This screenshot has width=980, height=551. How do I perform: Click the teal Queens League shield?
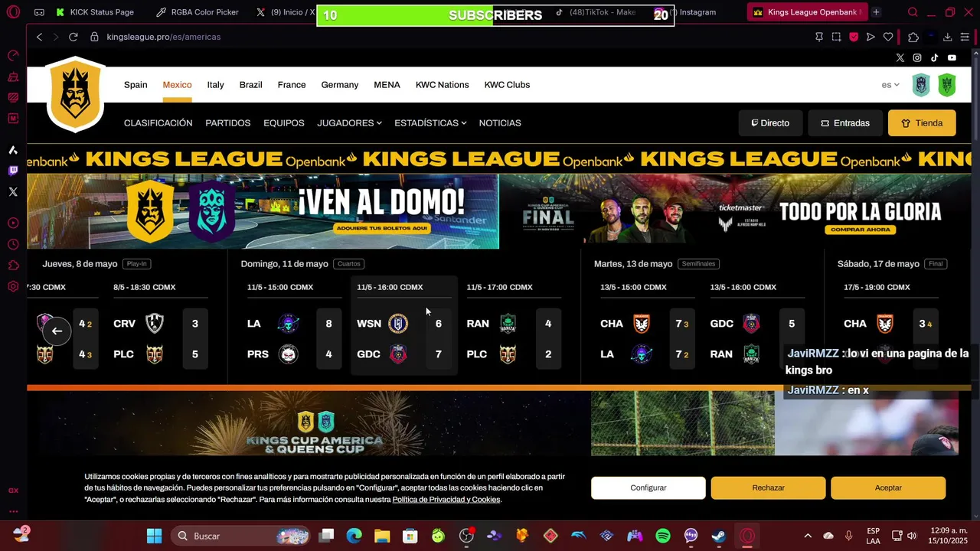tap(921, 85)
